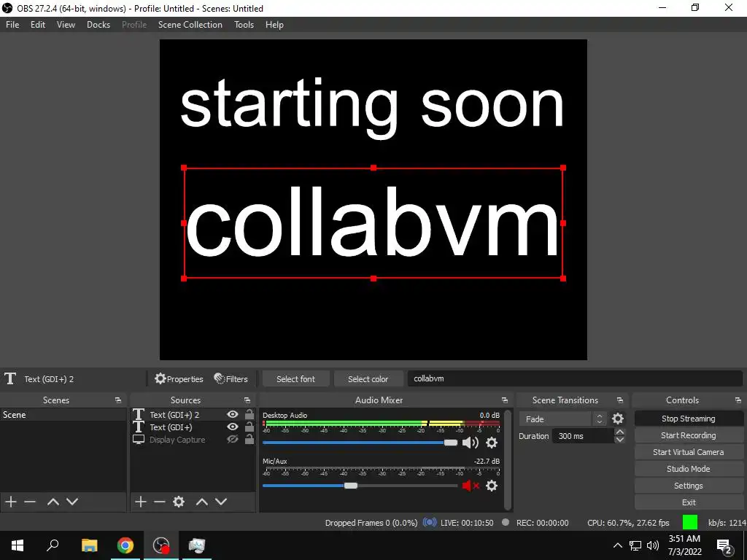
Task: Show Display Capture source via eye icon
Action: 233,439
